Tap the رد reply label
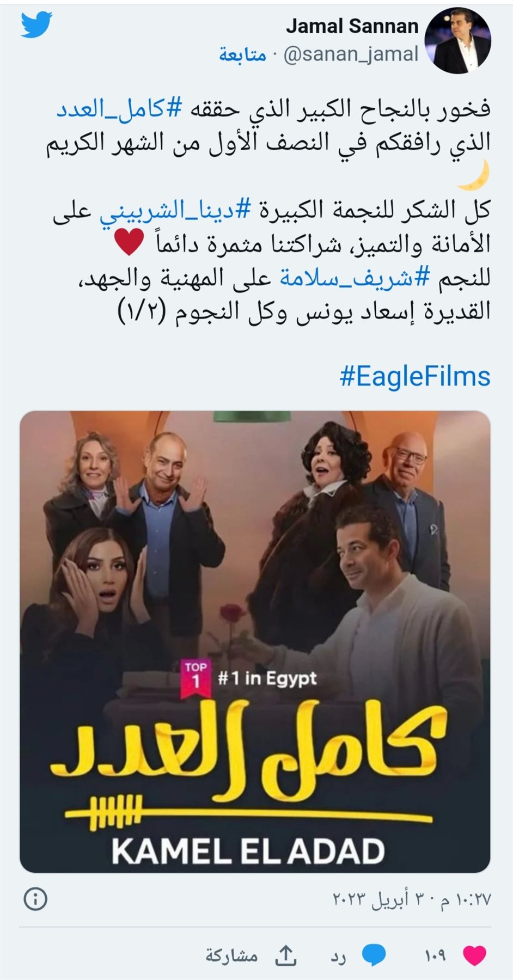Screen dimensions: 513x980 (338, 957)
